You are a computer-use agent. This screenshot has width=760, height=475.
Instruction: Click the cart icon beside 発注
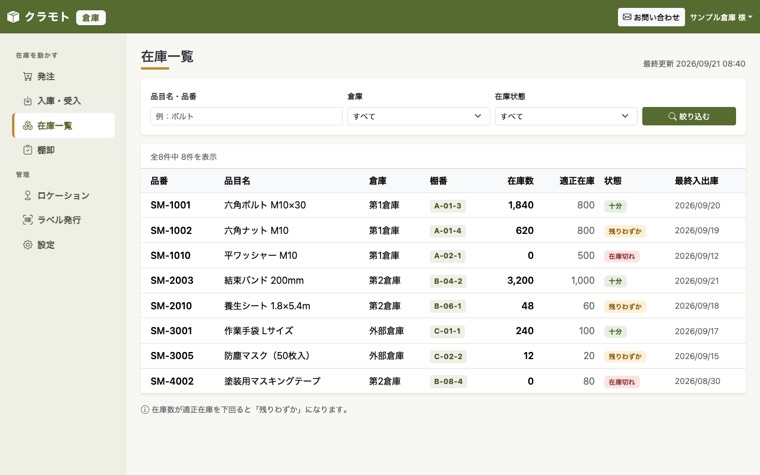(28, 76)
